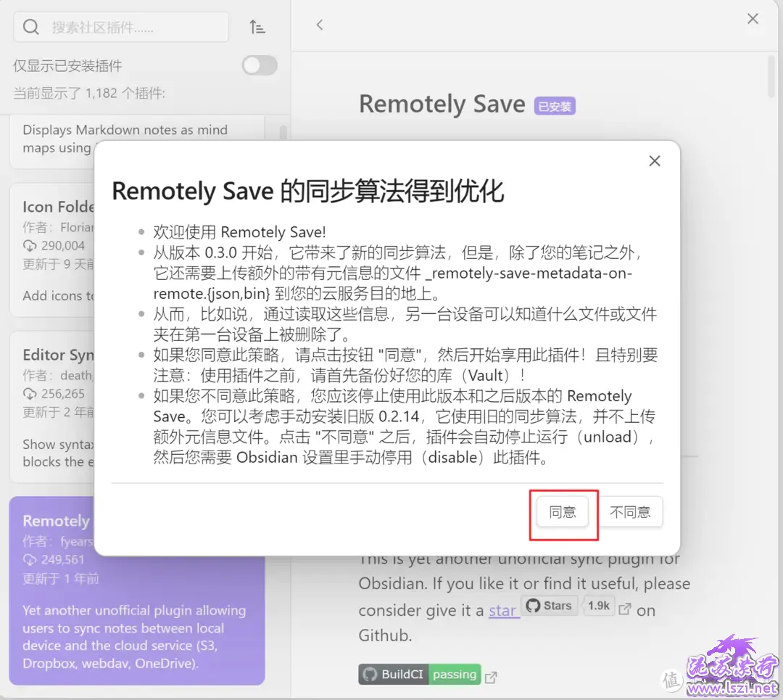This screenshot has height=700, width=783.
Task: Open external link icon after stars badge
Action: 625,609
